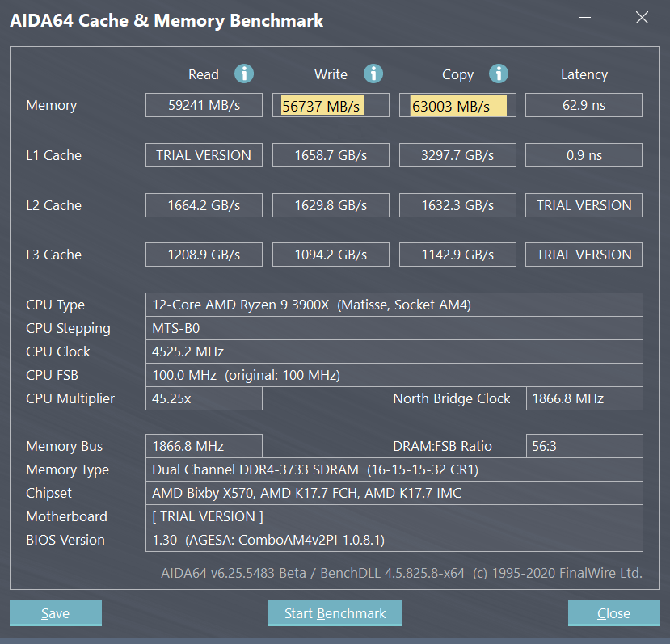Click the BIOS Version label
This screenshot has width=670, height=644.
pyautogui.click(x=65, y=540)
